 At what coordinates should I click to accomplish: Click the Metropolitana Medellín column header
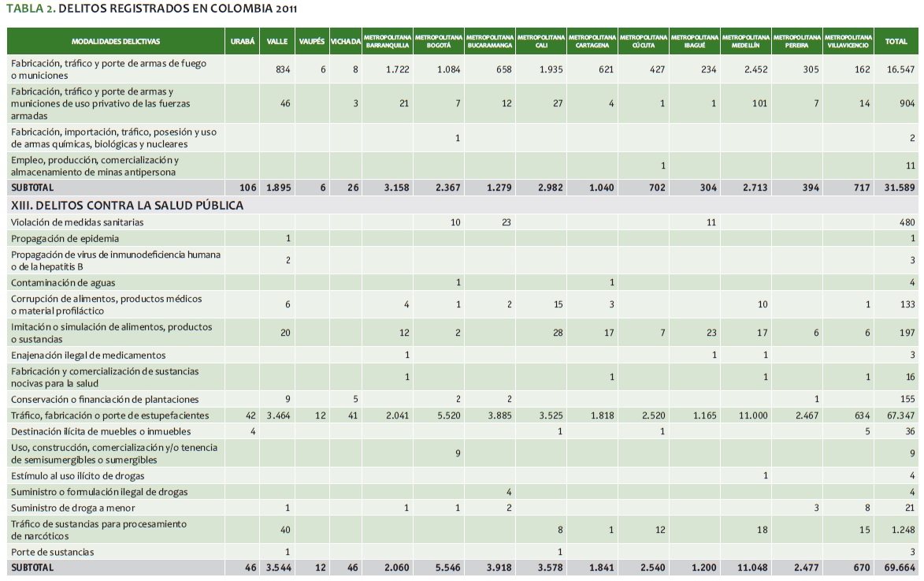[745, 42]
